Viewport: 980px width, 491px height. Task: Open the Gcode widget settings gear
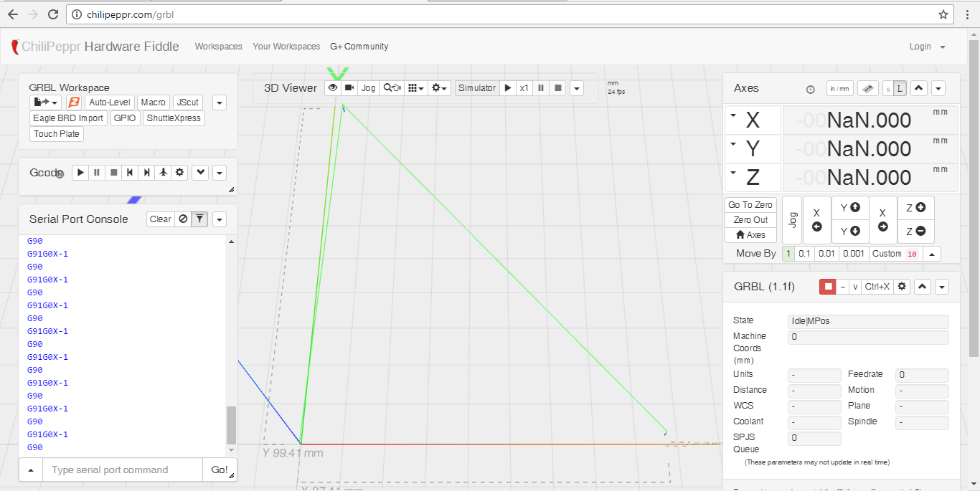179,173
